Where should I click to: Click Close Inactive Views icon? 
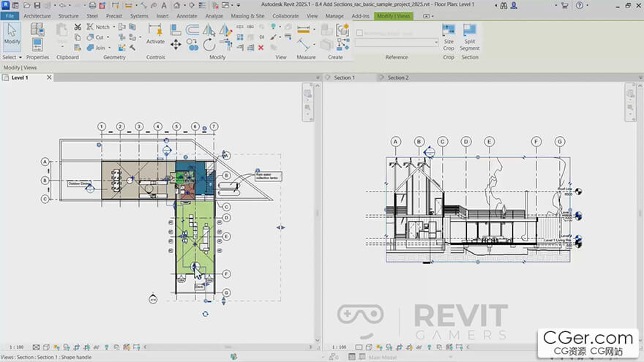pos(215,5)
